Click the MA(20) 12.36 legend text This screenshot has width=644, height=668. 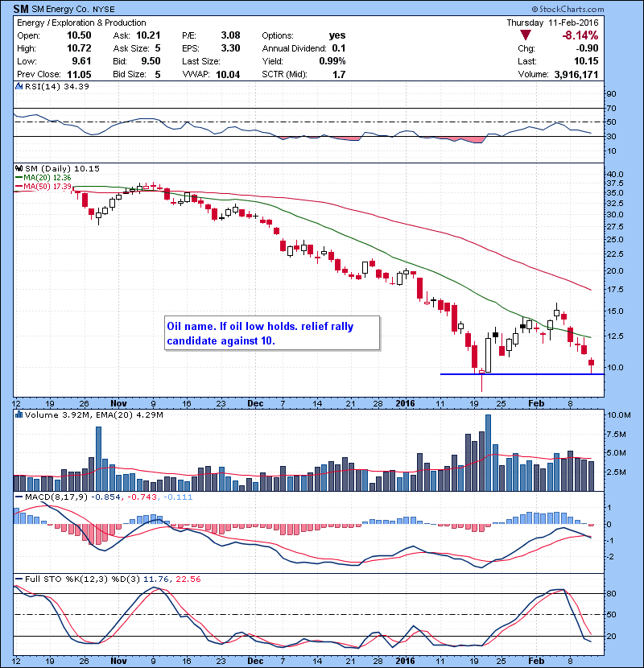[x=47, y=178]
